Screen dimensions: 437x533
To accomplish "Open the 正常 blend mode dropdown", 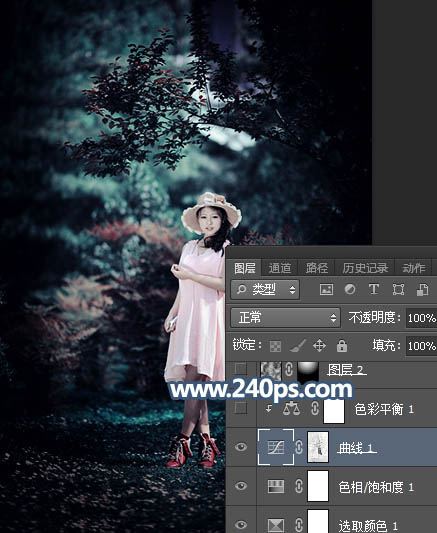I will pyautogui.click(x=285, y=318).
